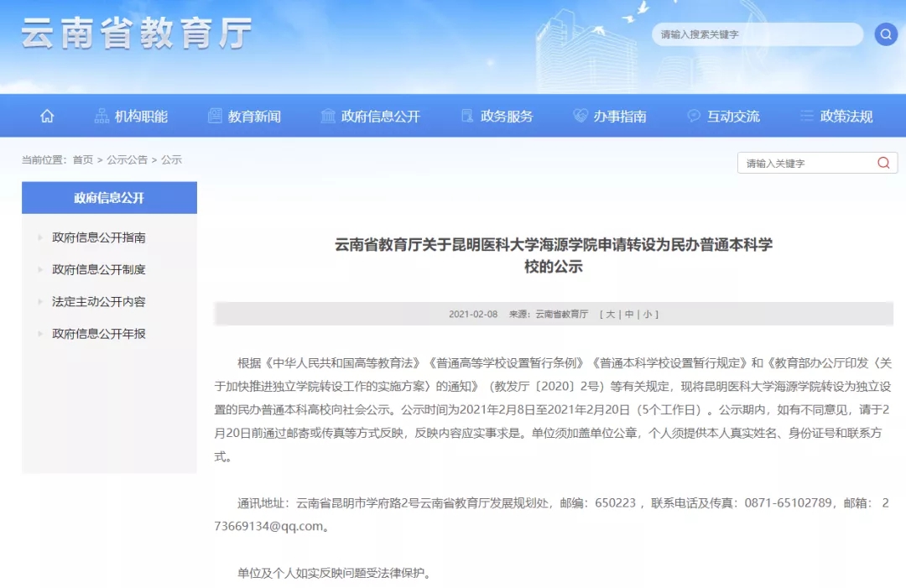Click the red magnifier search icon
This screenshot has height=588, width=906.
click(883, 163)
